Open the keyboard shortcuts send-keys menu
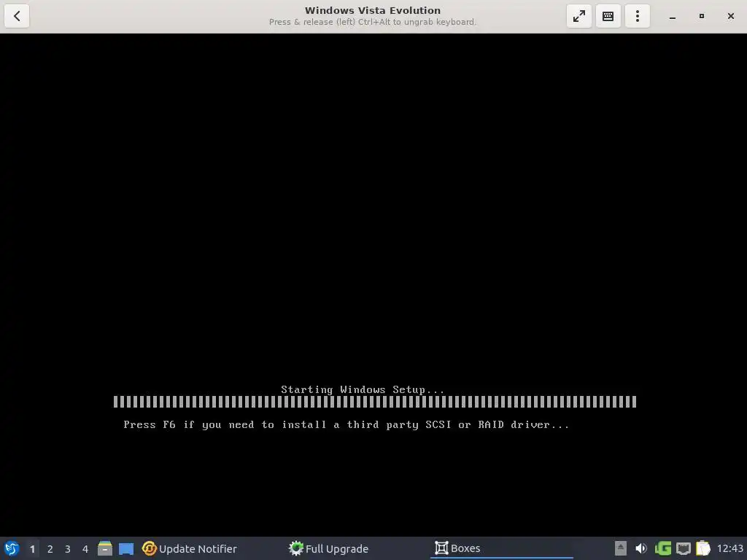 608,16
